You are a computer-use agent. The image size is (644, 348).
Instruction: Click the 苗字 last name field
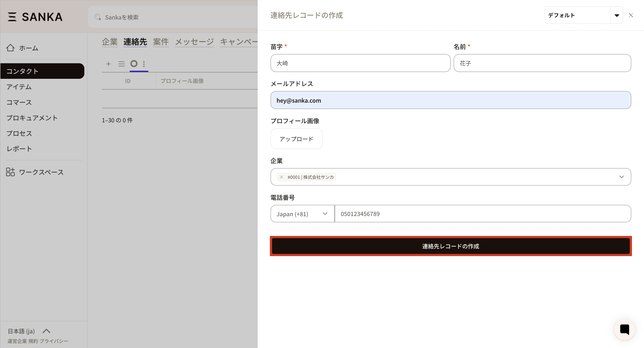[360, 63]
